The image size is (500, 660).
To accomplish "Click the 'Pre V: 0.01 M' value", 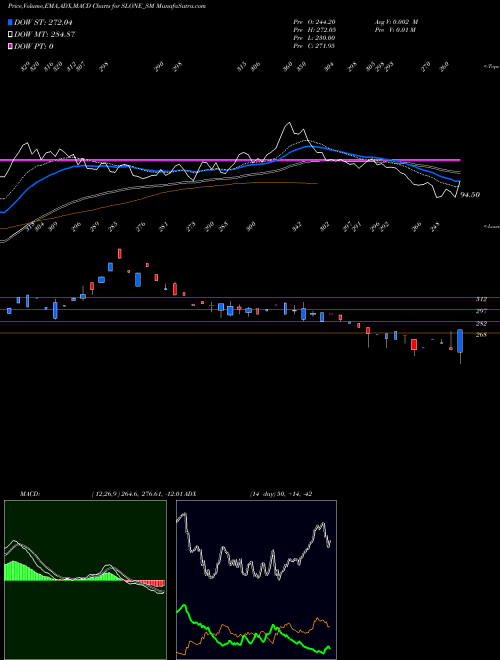I will pyautogui.click(x=395, y=30).
